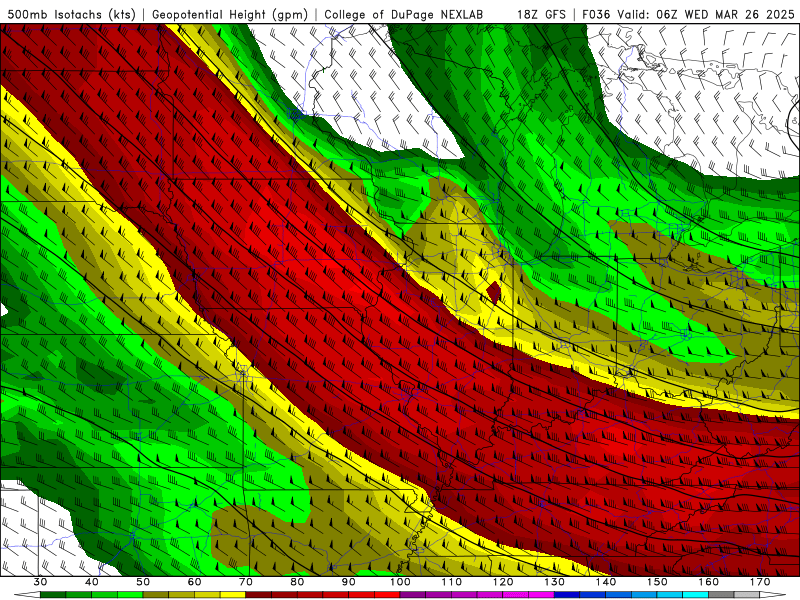800x600 pixels.
Task: Click the 160 label on the color scale
Action: tap(709, 582)
